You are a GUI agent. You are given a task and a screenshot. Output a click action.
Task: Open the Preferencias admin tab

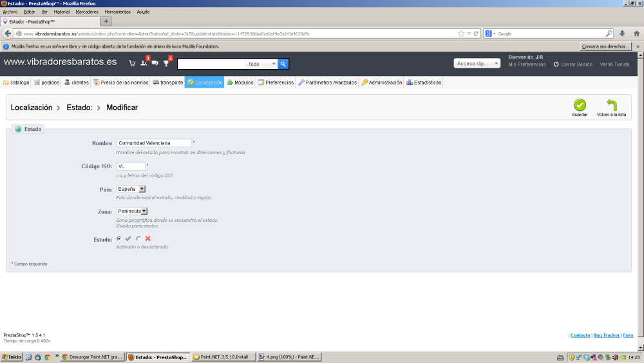tap(276, 83)
